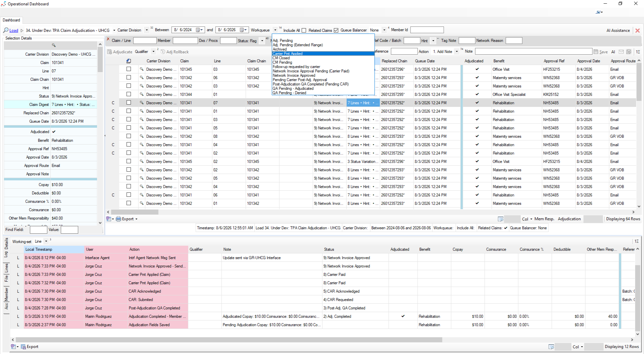Click the grid settings icon in log panel footer
644x354 pixels.
(x=13, y=347)
